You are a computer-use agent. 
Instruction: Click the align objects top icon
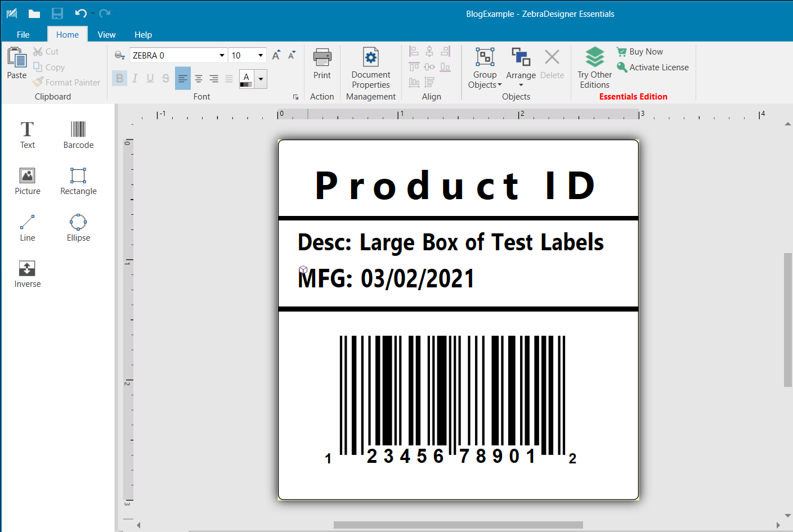point(414,67)
